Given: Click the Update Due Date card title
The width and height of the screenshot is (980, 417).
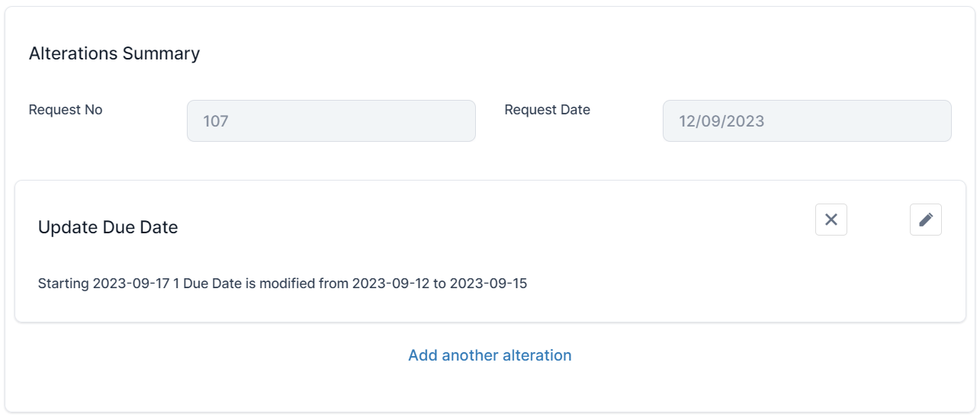Looking at the screenshot, I should coord(108,227).
